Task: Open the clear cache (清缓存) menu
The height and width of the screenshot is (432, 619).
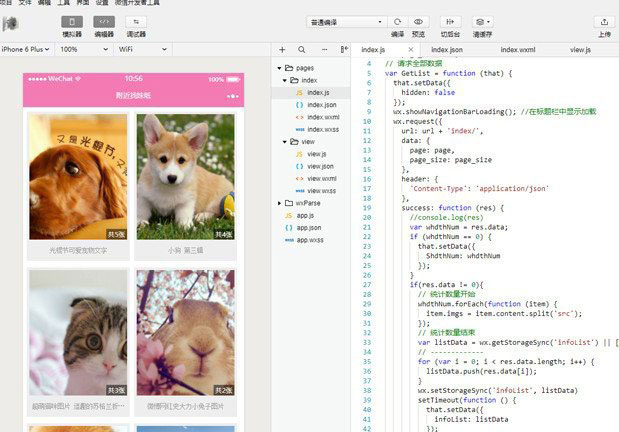Action: (x=482, y=21)
